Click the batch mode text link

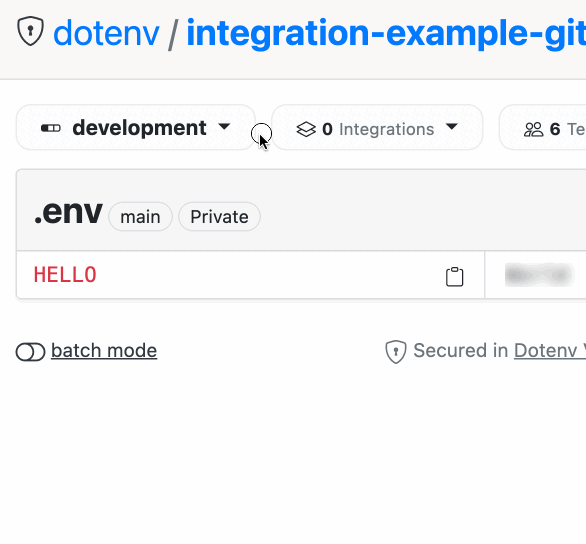tap(104, 351)
